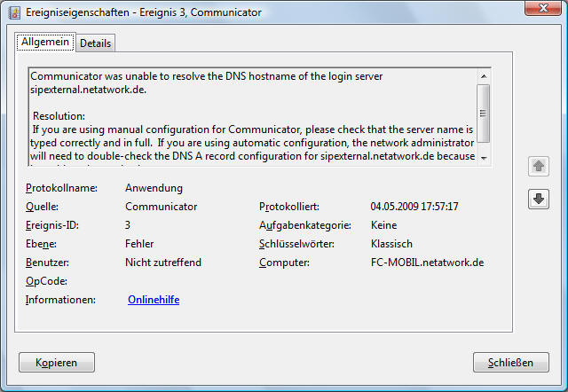This screenshot has height=392, width=568.
Task: Click the Ereignis-ID value 3
Action: tap(128, 225)
